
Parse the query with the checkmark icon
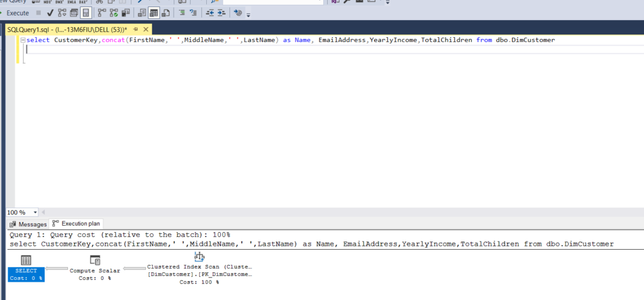(x=50, y=13)
